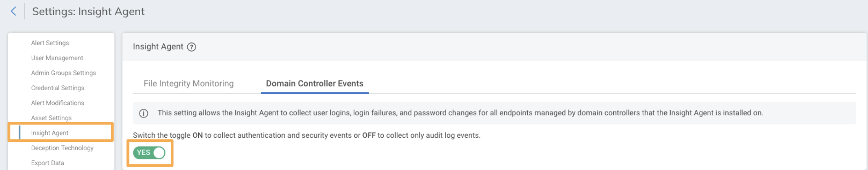Switch to the File Integrity Monitoring tab
This screenshot has height=170, width=868.
[189, 84]
